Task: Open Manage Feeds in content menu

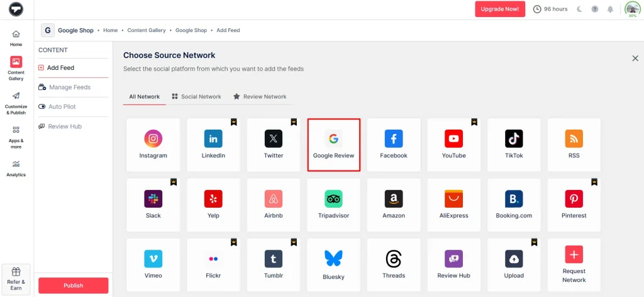Action: [x=69, y=87]
